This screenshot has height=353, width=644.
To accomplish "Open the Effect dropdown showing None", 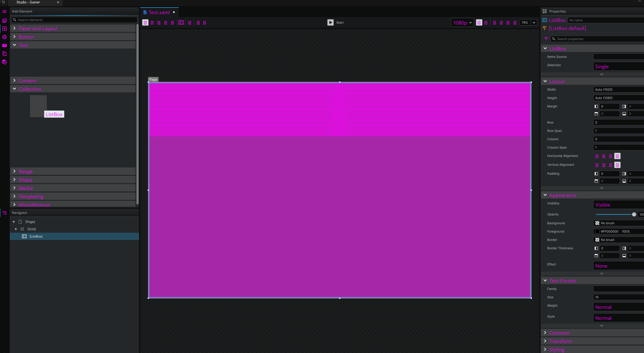I will pos(618,266).
